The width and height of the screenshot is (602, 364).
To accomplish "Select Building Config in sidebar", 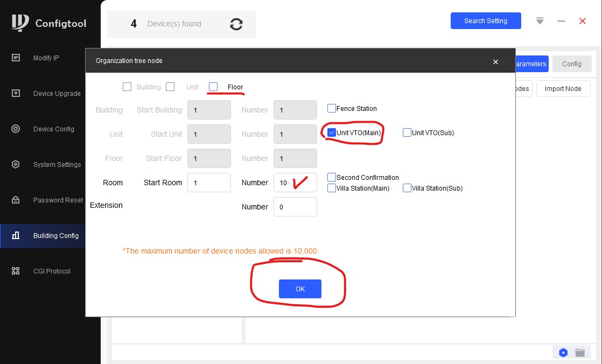I will coord(55,236).
